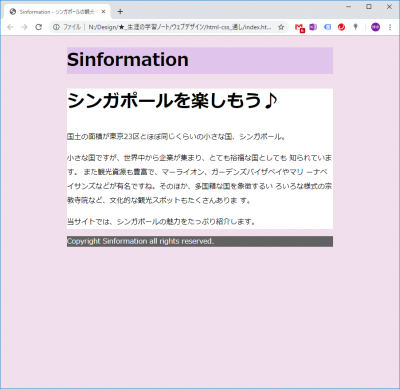Bookmark this page with the star icon
The image size is (400, 389).
pyautogui.click(x=281, y=27)
